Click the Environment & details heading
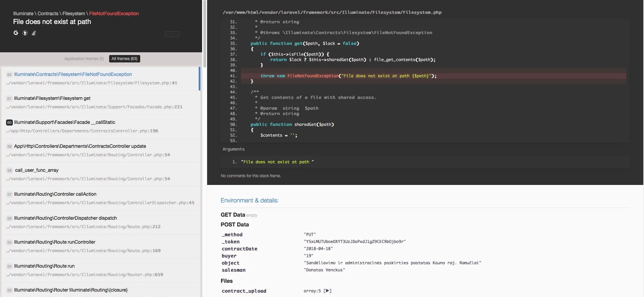This screenshot has width=644, height=297. (250, 200)
